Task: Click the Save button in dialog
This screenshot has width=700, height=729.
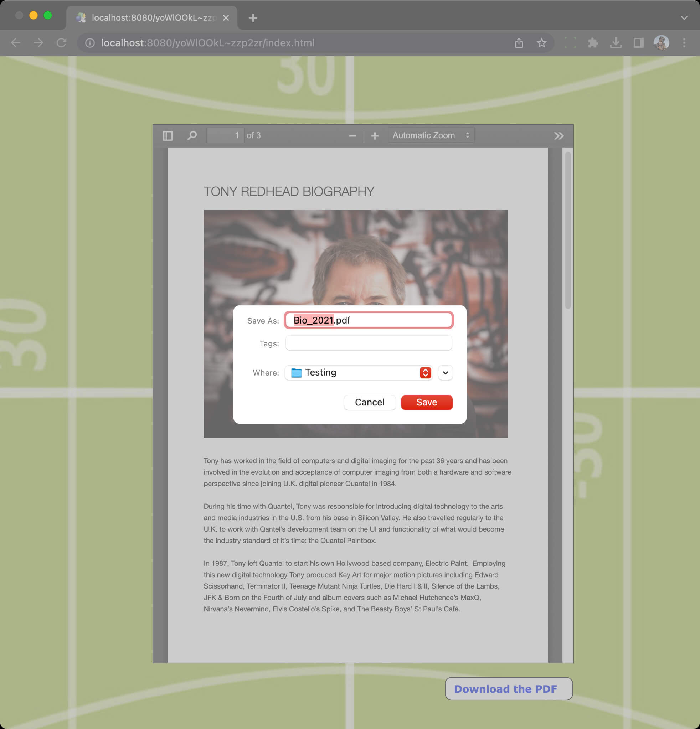Action: [x=426, y=402]
